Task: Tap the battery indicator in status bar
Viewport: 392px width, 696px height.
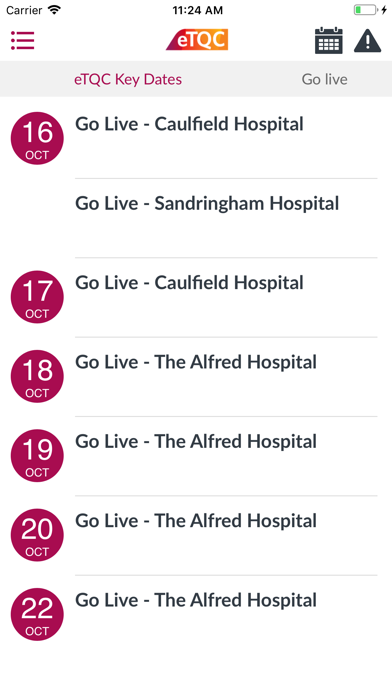Action: pyautogui.click(x=365, y=10)
